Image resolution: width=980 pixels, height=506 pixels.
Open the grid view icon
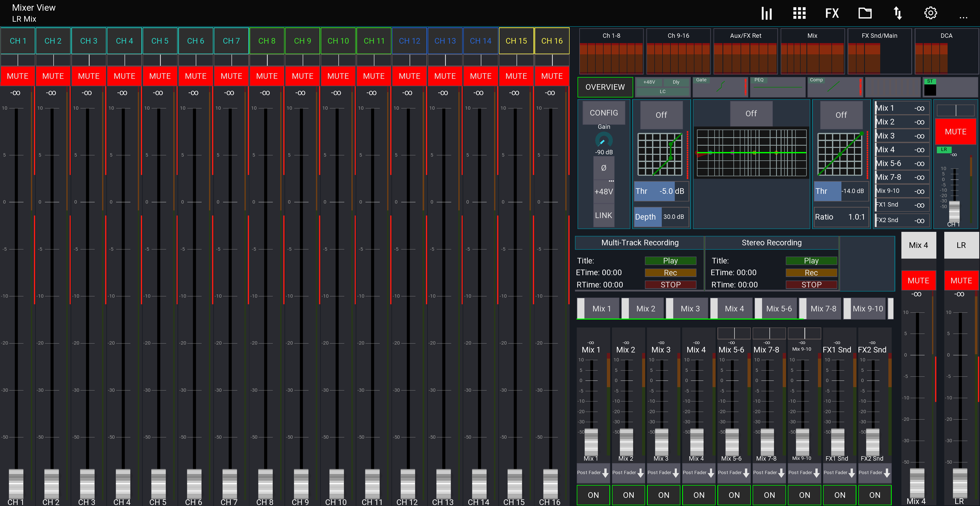[799, 13]
